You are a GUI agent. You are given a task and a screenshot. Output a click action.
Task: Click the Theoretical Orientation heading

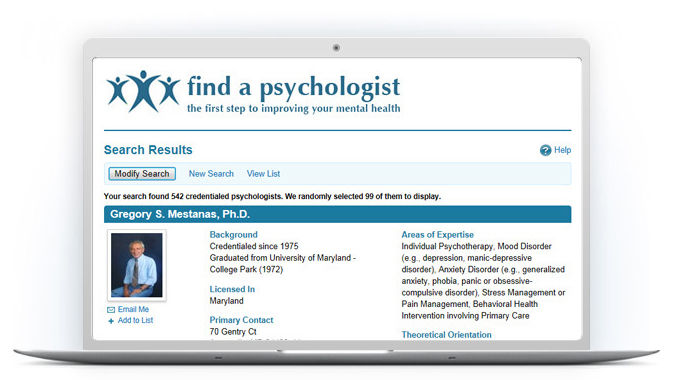446,335
